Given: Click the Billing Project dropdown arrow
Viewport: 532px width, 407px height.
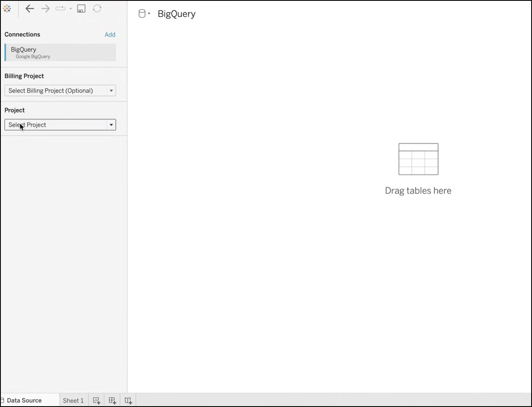Looking at the screenshot, I should (x=111, y=91).
